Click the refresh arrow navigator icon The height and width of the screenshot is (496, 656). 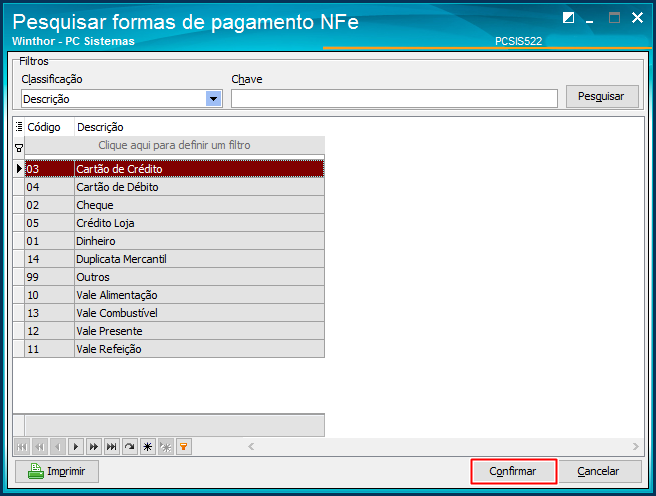(x=130, y=447)
